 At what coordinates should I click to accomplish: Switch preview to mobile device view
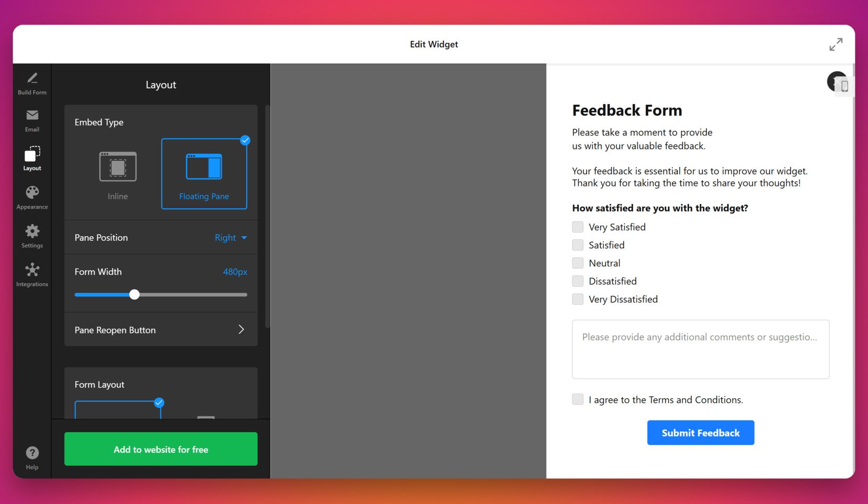pyautogui.click(x=844, y=86)
